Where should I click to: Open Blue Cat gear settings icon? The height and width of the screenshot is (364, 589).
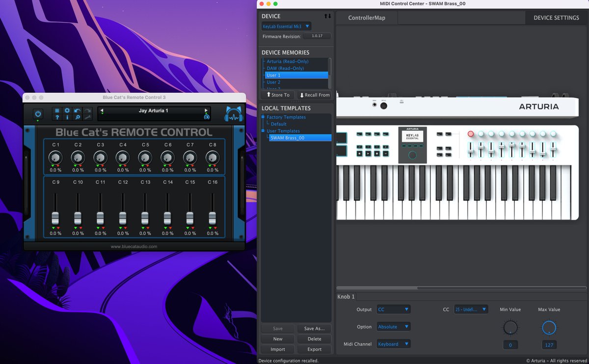pos(67,111)
